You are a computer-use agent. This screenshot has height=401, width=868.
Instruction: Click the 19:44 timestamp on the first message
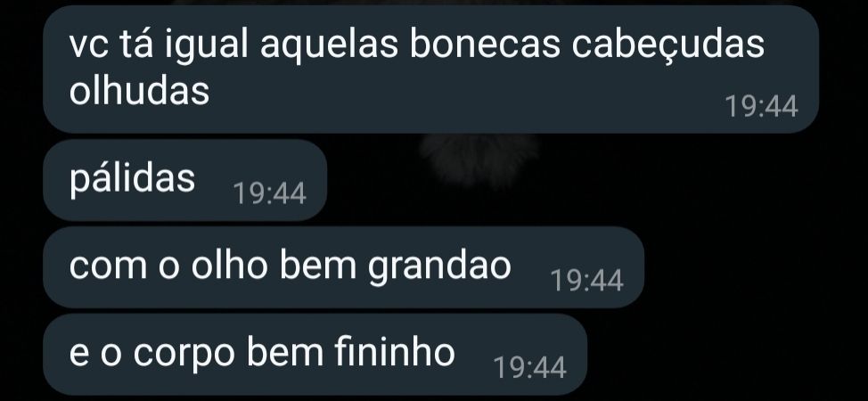762,106
